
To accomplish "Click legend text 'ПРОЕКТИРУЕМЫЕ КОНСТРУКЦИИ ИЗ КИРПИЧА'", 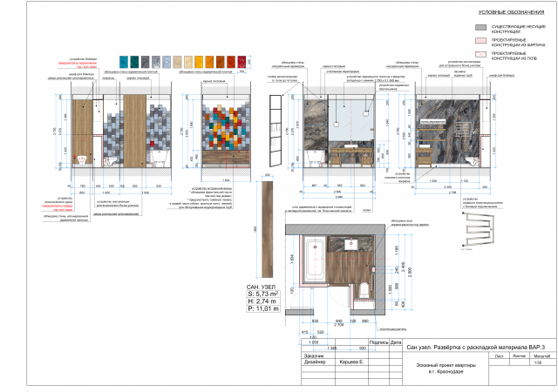I will pos(519,43).
